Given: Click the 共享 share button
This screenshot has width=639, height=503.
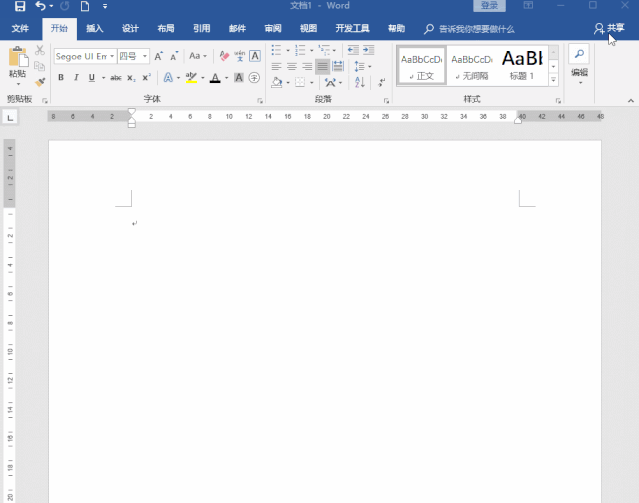Looking at the screenshot, I should [x=609, y=29].
